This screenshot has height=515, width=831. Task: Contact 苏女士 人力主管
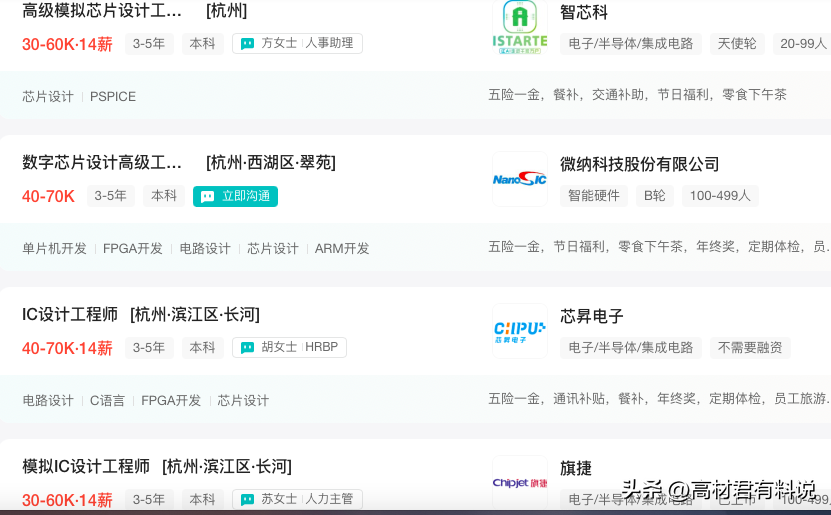[x=297, y=499]
